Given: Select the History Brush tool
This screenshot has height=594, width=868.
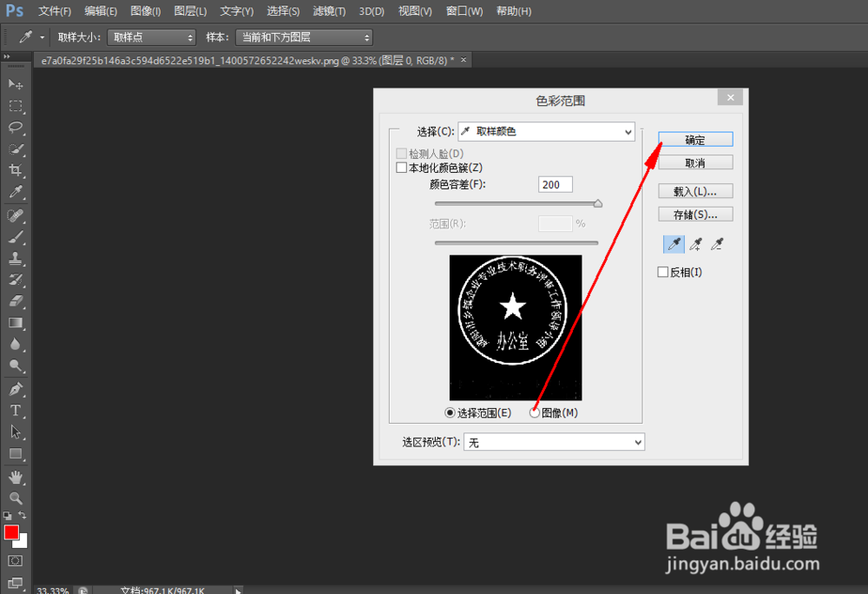Looking at the screenshot, I should [x=16, y=280].
